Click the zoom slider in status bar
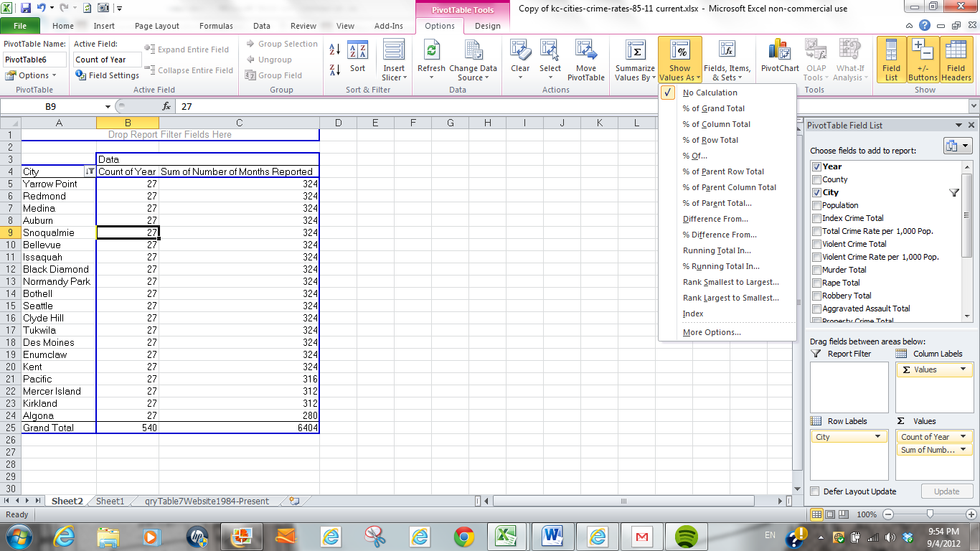Viewport: 980px width, 551px height. (x=930, y=514)
